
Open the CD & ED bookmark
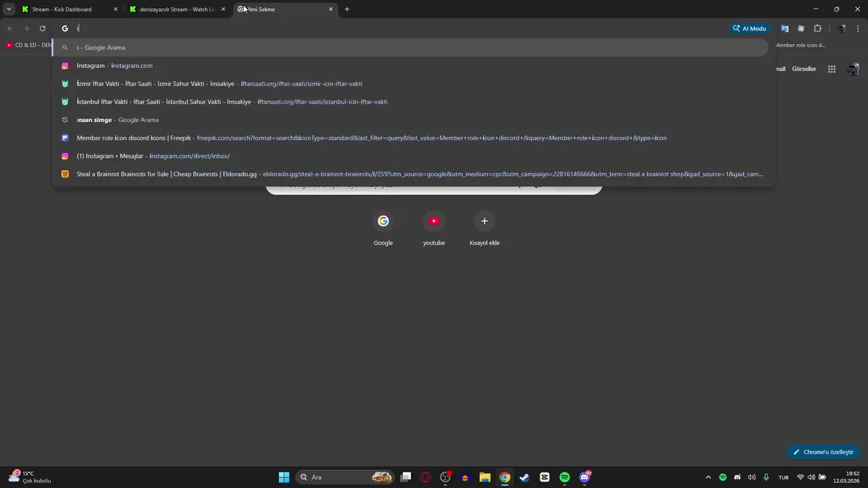pyautogui.click(x=28, y=45)
